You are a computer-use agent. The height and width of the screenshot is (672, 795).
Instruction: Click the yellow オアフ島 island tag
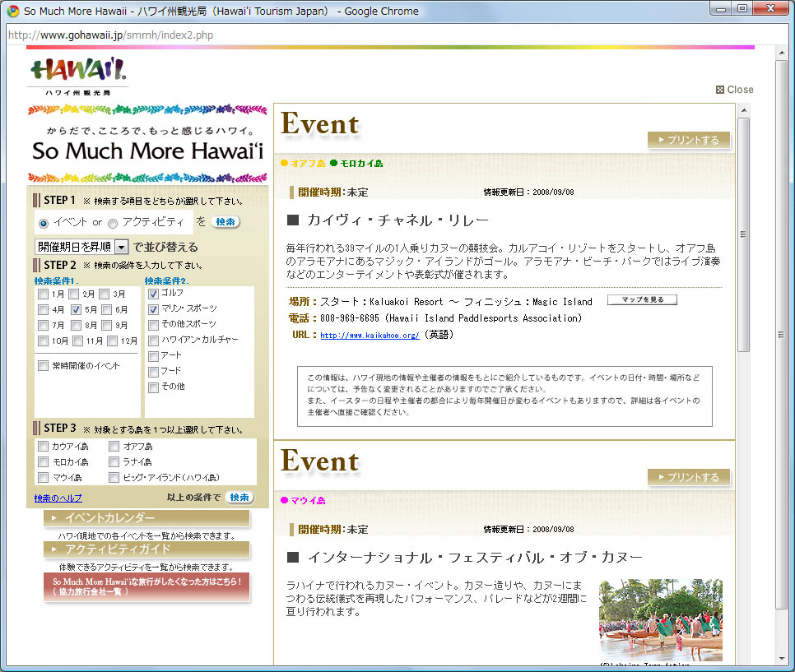coord(303,163)
